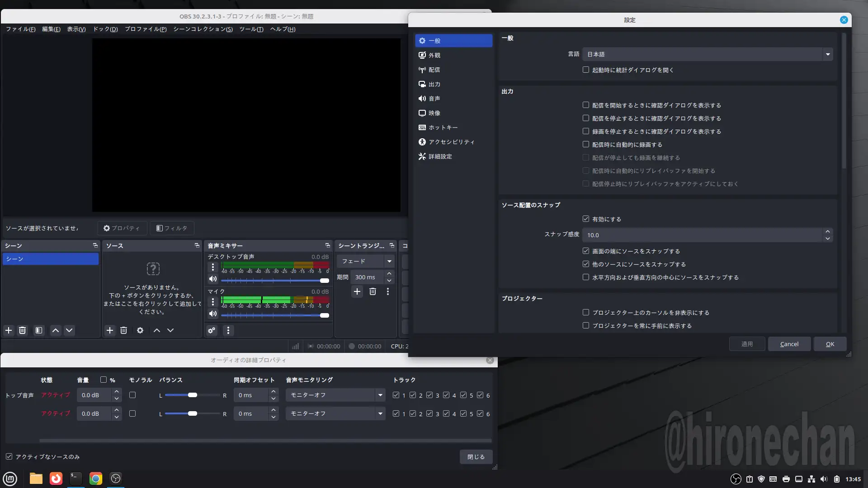
Task: Switch to 出力 settings tab
Action: [x=434, y=84]
